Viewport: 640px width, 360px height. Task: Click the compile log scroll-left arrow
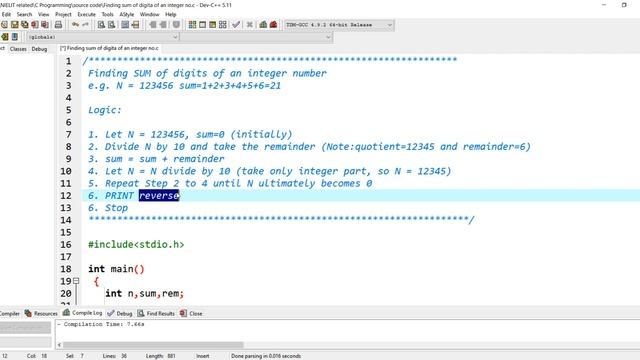pos(59,345)
